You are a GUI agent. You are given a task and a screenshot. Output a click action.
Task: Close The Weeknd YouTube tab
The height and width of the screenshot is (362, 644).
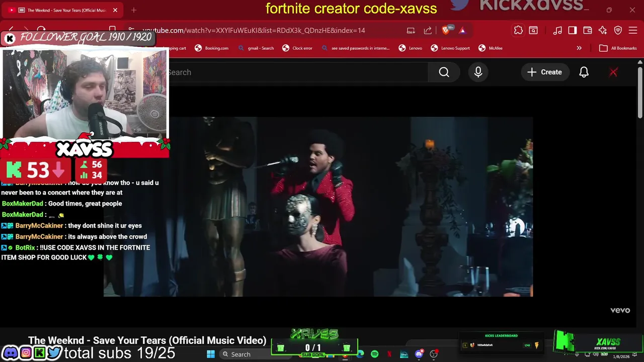tap(115, 10)
